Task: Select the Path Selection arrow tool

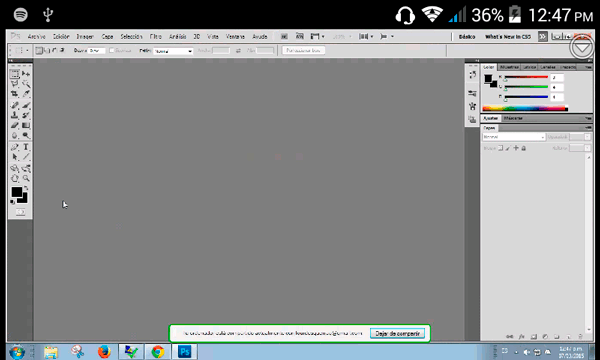Action: coord(15,157)
